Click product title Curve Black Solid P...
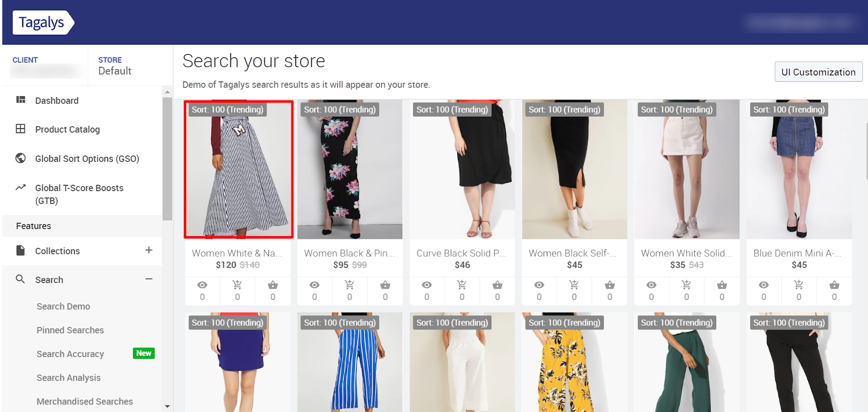Screen dimensions: 868x412 click(x=462, y=253)
